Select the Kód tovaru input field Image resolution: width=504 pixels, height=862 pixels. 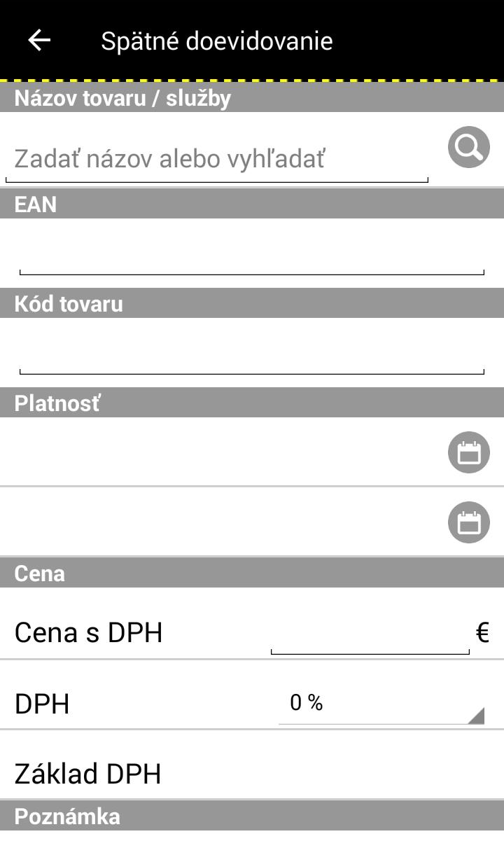pyautogui.click(x=252, y=352)
